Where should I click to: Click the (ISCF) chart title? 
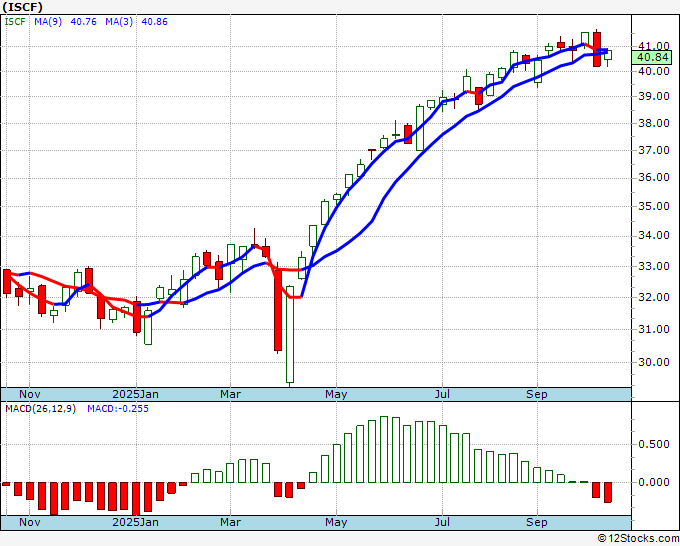[22, 7]
